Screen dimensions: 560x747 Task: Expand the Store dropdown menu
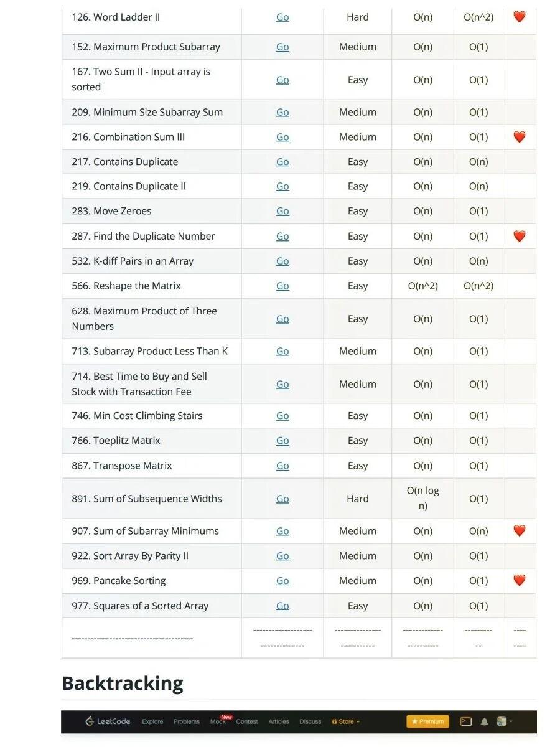click(x=346, y=722)
